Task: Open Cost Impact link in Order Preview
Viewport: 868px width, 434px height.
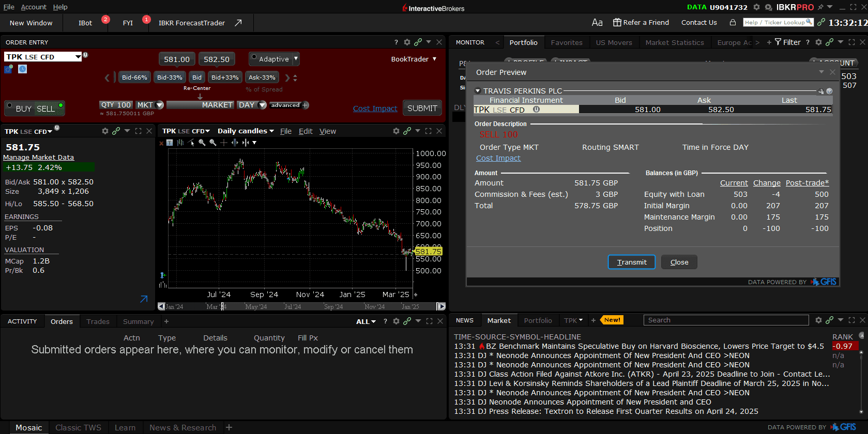Action: (x=498, y=158)
